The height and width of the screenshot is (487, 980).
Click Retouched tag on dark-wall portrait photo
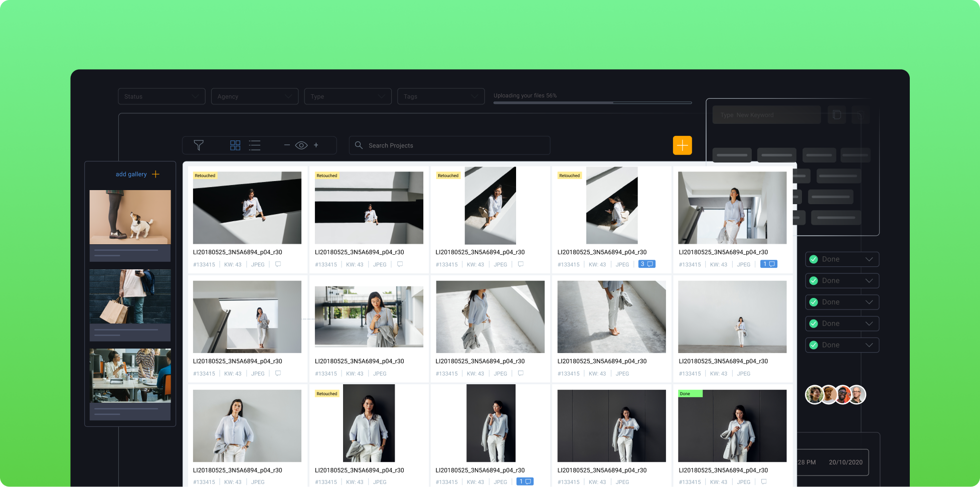pos(327,394)
